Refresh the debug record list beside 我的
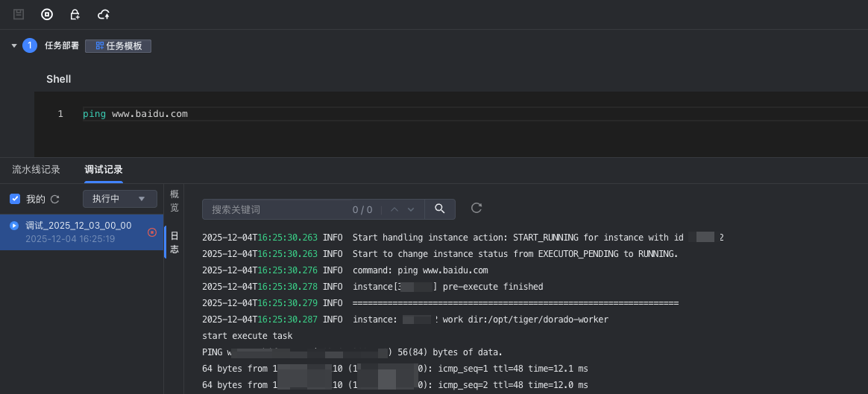This screenshot has width=868, height=394. pos(54,199)
